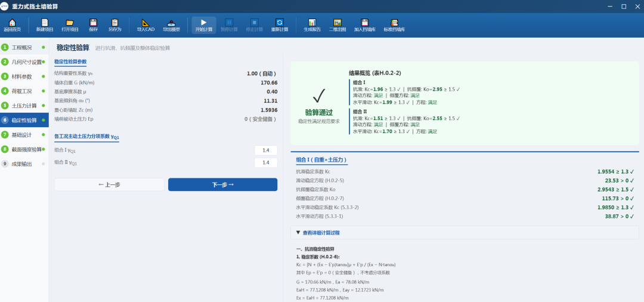Choose 另存为 save-as icon
The height and width of the screenshot is (302, 644).
coord(115,26)
